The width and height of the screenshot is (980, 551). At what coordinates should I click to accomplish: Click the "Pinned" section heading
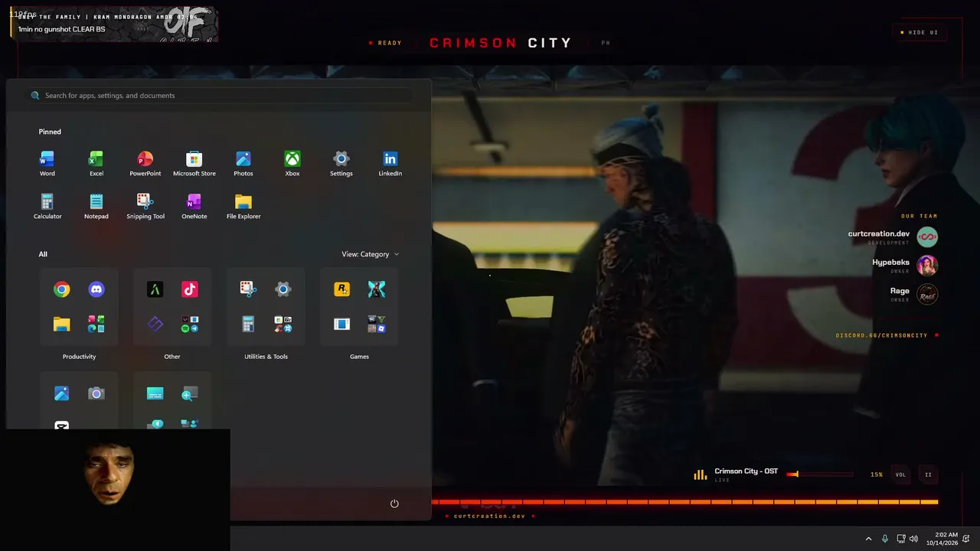point(50,132)
